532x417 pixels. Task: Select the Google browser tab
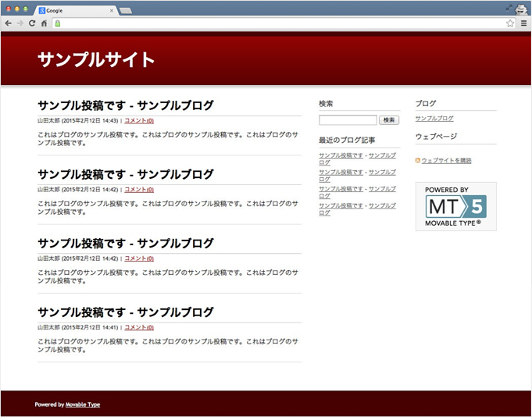[77, 10]
